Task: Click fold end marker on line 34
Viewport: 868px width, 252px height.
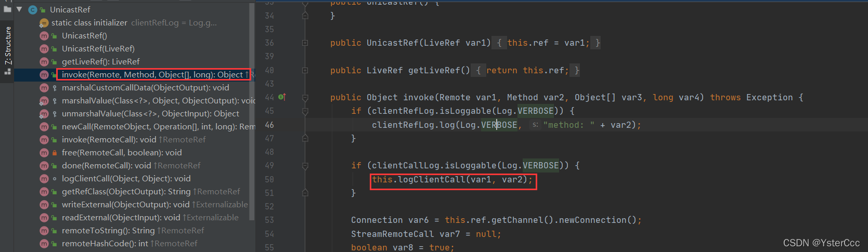Action: (305, 16)
